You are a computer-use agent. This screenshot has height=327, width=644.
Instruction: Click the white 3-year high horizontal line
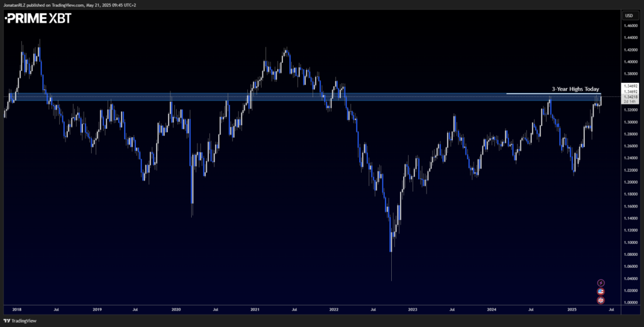(x=553, y=94)
